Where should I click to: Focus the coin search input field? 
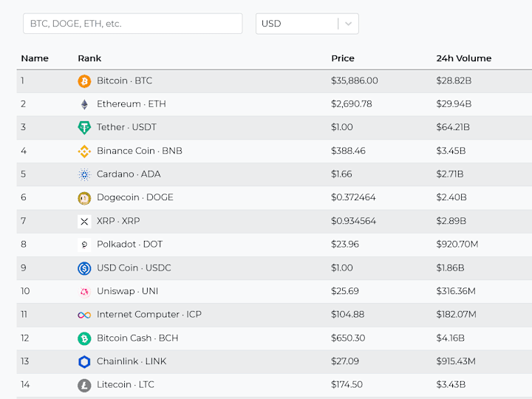click(133, 24)
